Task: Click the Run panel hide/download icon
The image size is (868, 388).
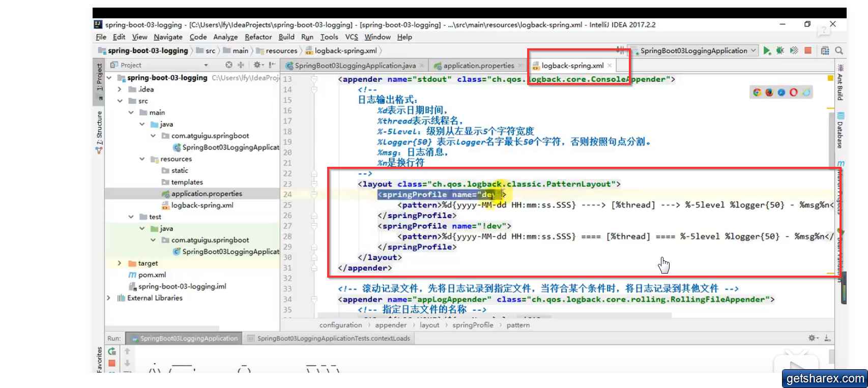Action: tap(827, 338)
